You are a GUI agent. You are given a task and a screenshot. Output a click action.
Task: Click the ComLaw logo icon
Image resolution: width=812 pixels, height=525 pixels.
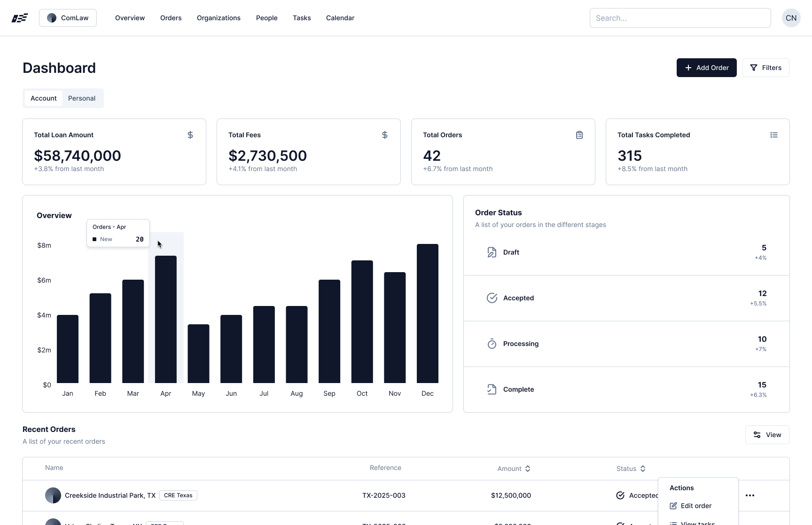[x=52, y=17]
